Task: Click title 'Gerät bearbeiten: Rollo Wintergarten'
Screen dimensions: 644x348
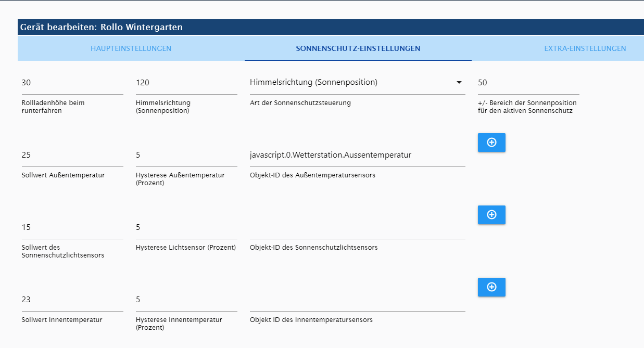Action: tap(102, 27)
